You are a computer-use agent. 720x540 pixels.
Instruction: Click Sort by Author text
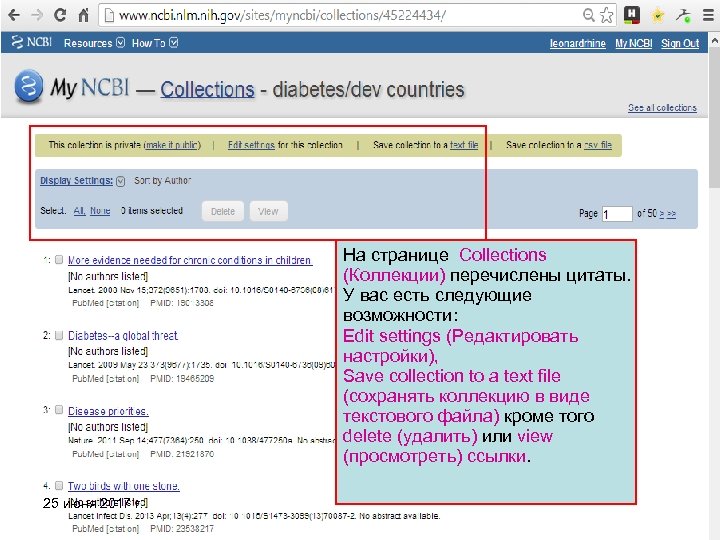click(163, 180)
